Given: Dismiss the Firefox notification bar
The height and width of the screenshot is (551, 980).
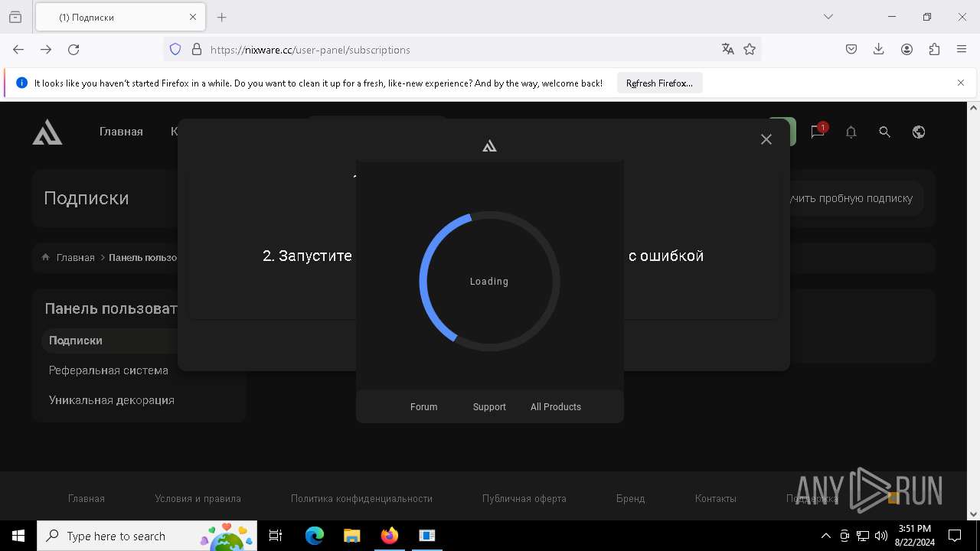Looking at the screenshot, I should (961, 83).
